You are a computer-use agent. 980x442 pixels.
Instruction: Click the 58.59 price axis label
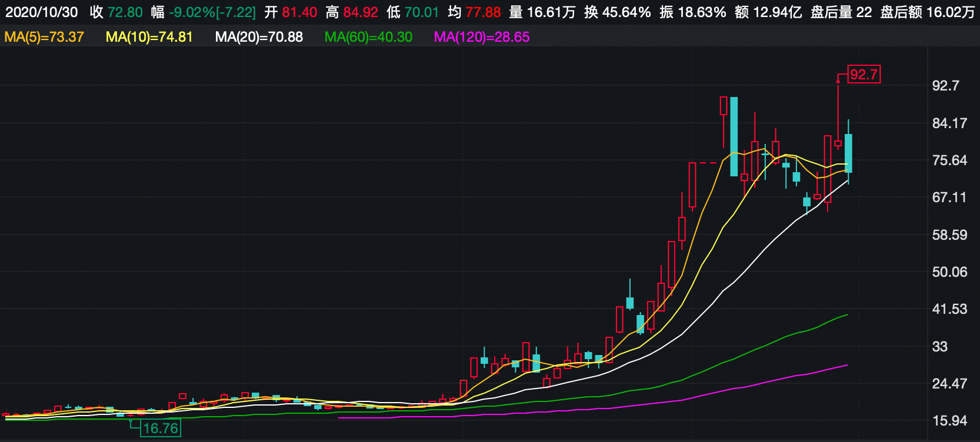pyautogui.click(x=949, y=235)
